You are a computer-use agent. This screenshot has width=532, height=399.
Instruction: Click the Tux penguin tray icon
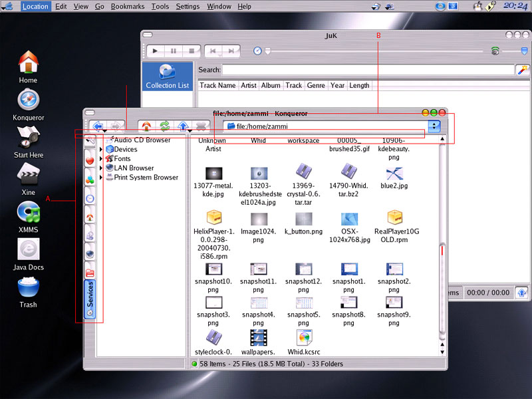point(477,6)
